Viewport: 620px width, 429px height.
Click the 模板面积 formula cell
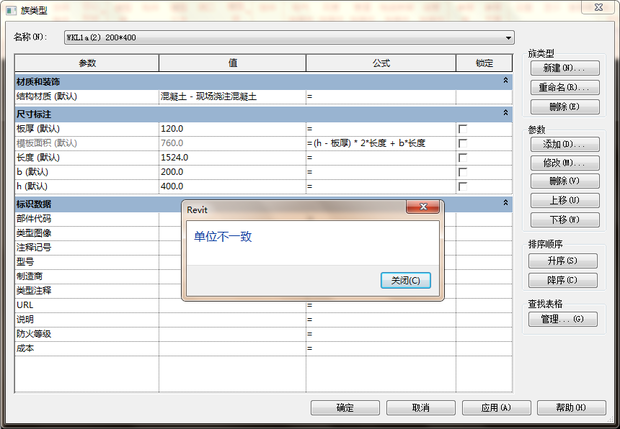coord(380,144)
